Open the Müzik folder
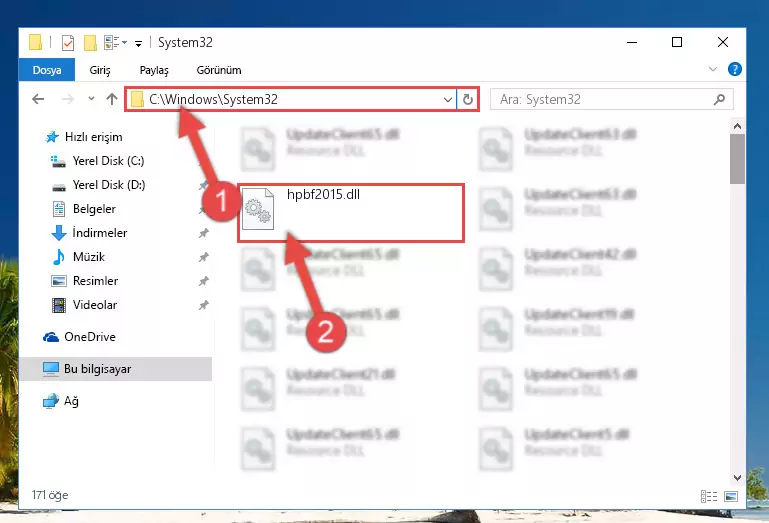769x523 pixels. (89, 257)
